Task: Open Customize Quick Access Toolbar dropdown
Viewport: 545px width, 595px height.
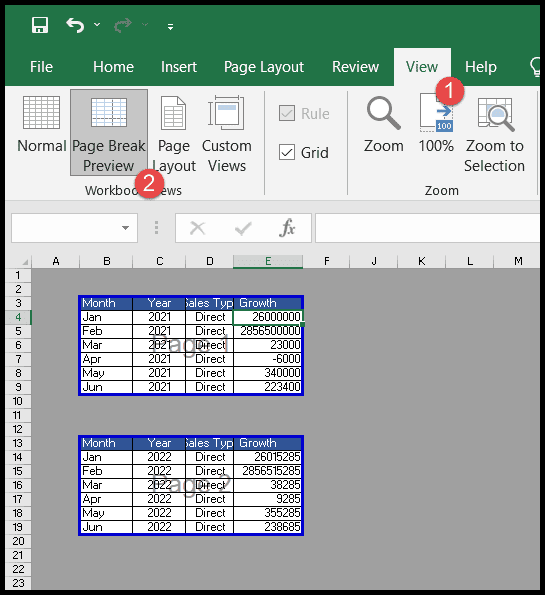Action: pos(170,26)
